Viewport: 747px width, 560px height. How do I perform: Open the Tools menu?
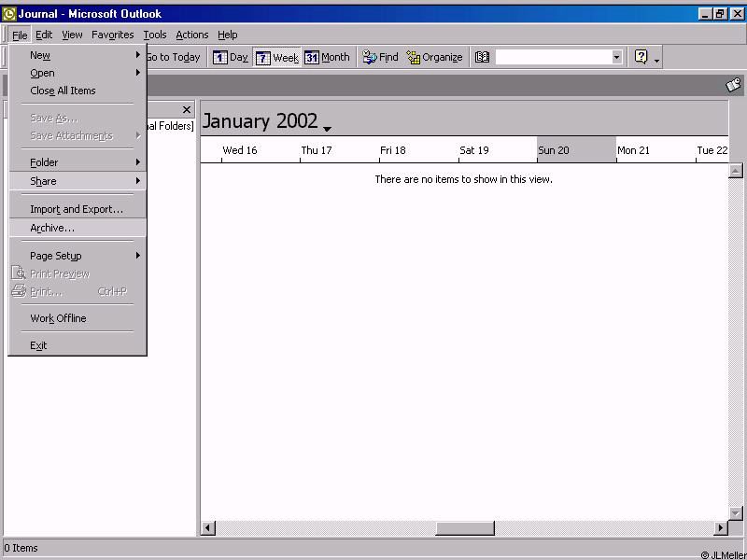tap(155, 35)
